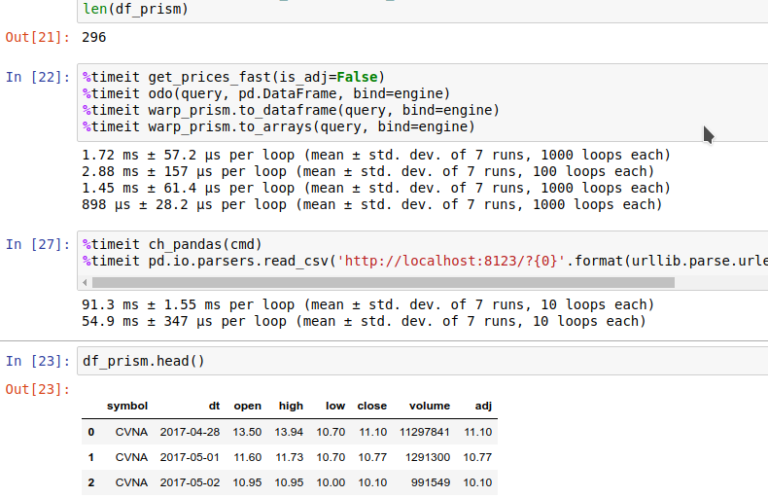The image size is (768, 497).
Task: Select the In [22] cell prompt
Action: point(38,77)
